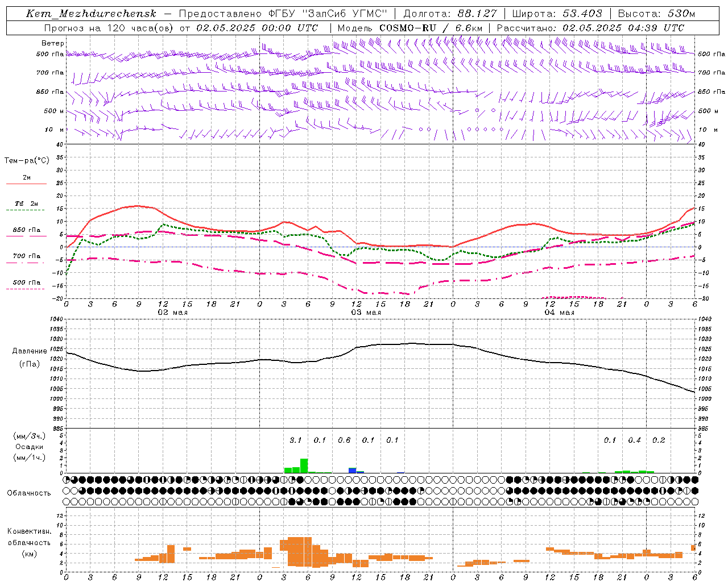The height and width of the screenshot is (582, 728).
Task: Click the 'Облачность' cloud cover label
Action: [x=29, y=493]
